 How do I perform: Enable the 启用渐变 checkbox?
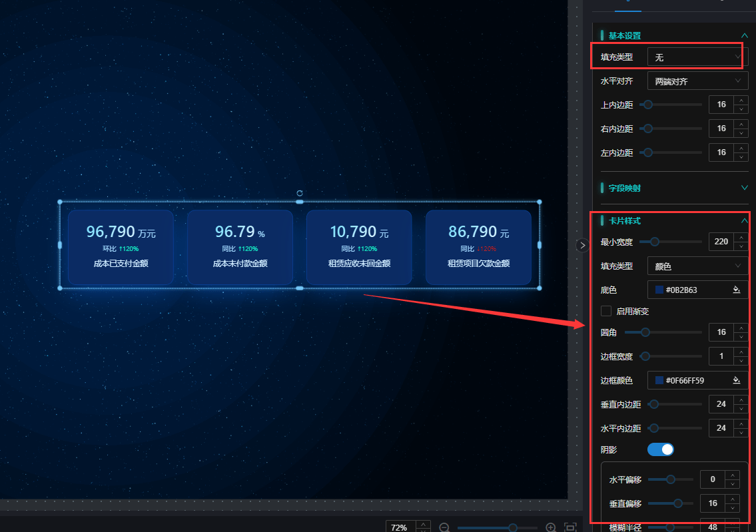(606, 311)
